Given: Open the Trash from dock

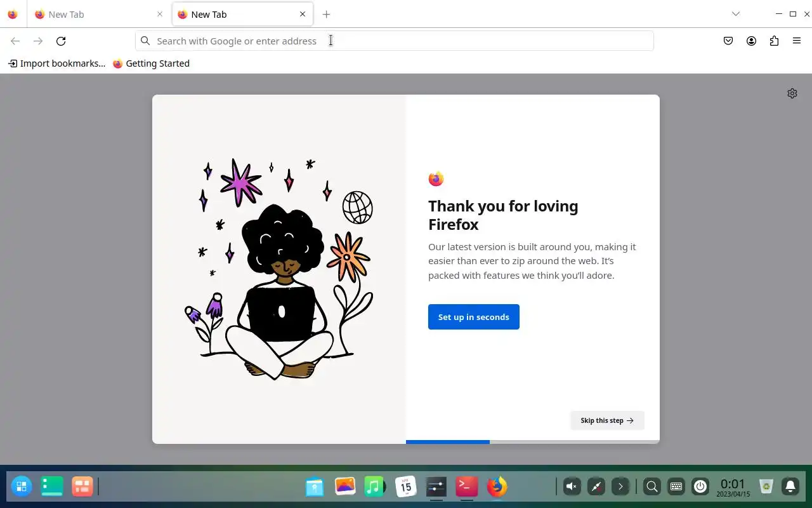Looking at the screenshot, I should click(766, 487).
